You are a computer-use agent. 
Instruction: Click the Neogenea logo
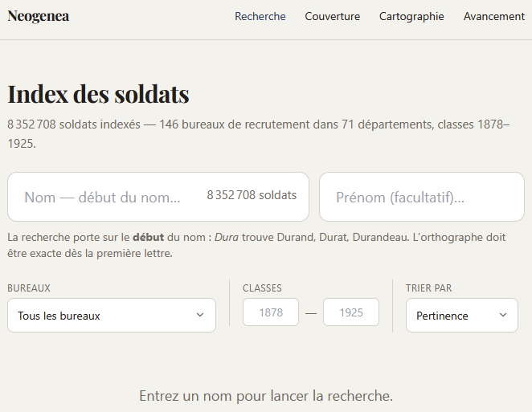(39, 16)
